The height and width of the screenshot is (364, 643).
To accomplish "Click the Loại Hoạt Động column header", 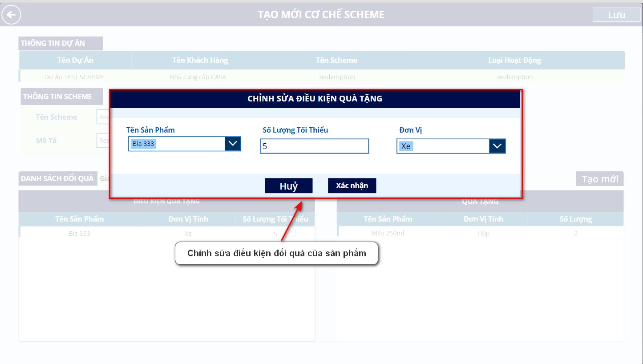I will (514, 60).
